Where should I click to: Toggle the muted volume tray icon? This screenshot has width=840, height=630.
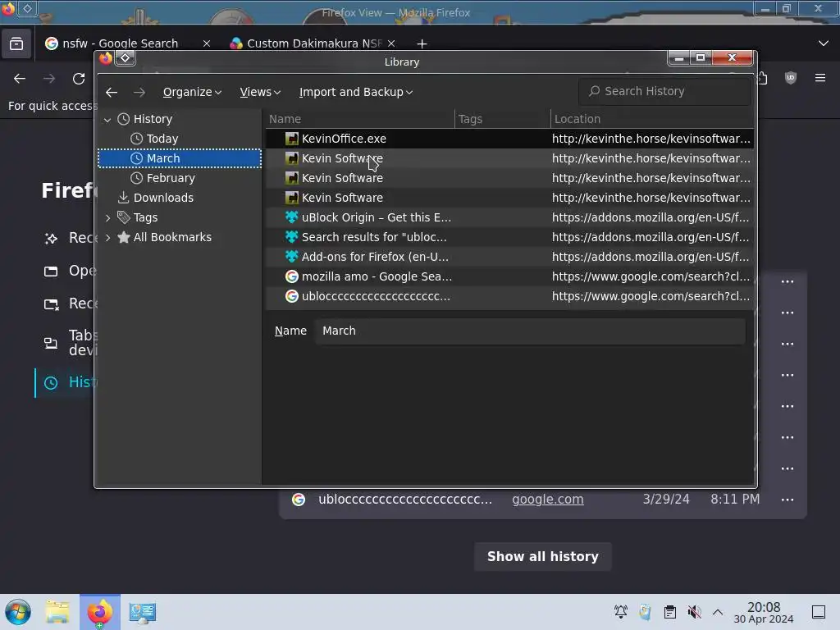694,612
